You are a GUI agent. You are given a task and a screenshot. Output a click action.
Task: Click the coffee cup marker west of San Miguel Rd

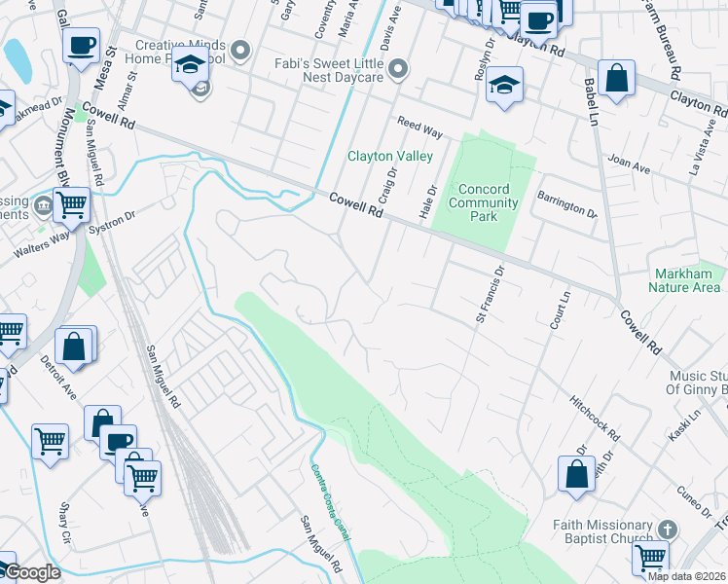(119, 443)
